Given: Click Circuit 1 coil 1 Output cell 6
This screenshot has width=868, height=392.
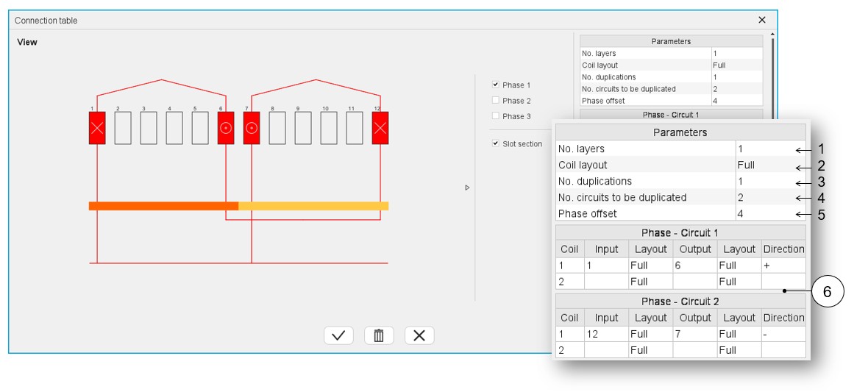Looking at the screenshot, I should [694, 266].
